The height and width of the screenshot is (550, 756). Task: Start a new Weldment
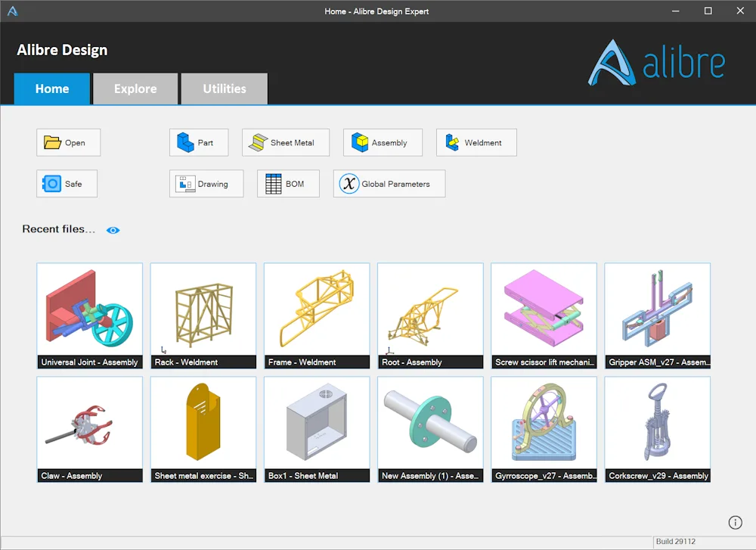click(476, 142)
